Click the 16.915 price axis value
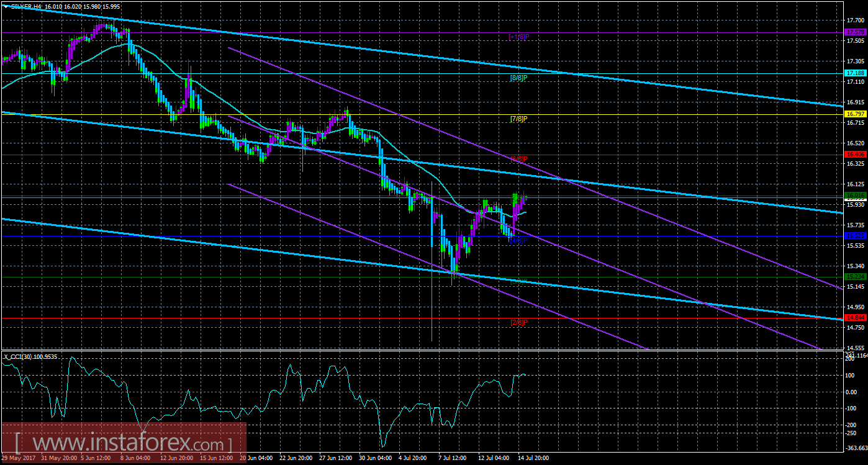This screenshot has width=868, height=465. [x=856, y=102]
